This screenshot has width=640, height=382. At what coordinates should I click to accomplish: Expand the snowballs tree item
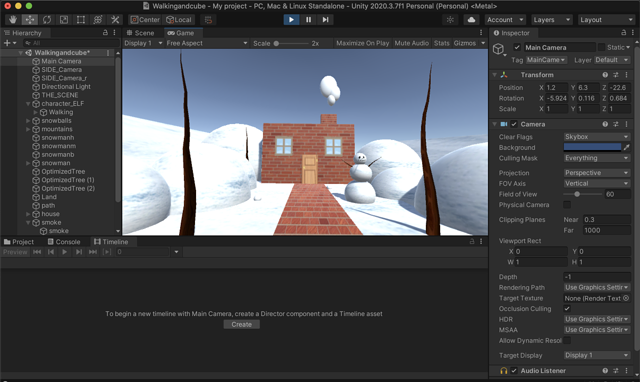pos(28,121)
